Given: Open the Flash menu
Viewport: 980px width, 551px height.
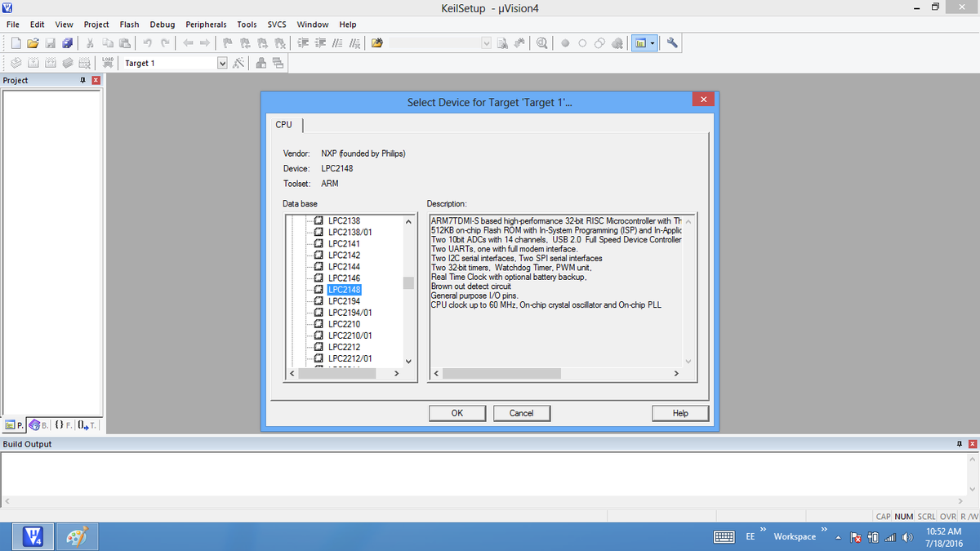Looking at the screenshot, I should 129,24.
